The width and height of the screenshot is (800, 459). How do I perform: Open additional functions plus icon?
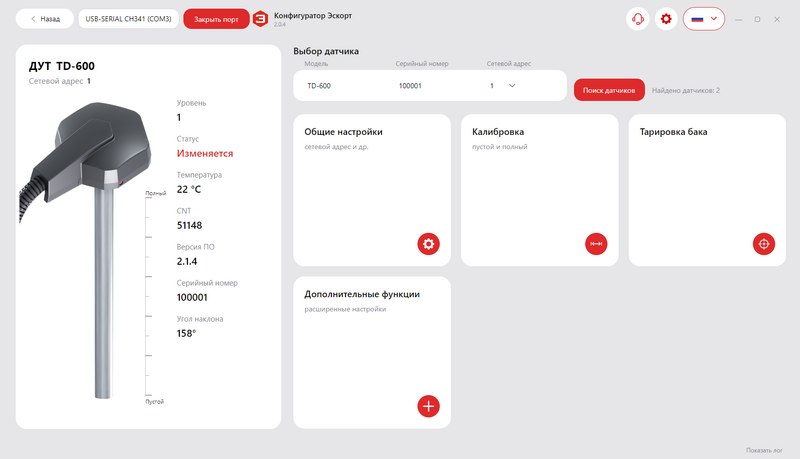(428, 406)
